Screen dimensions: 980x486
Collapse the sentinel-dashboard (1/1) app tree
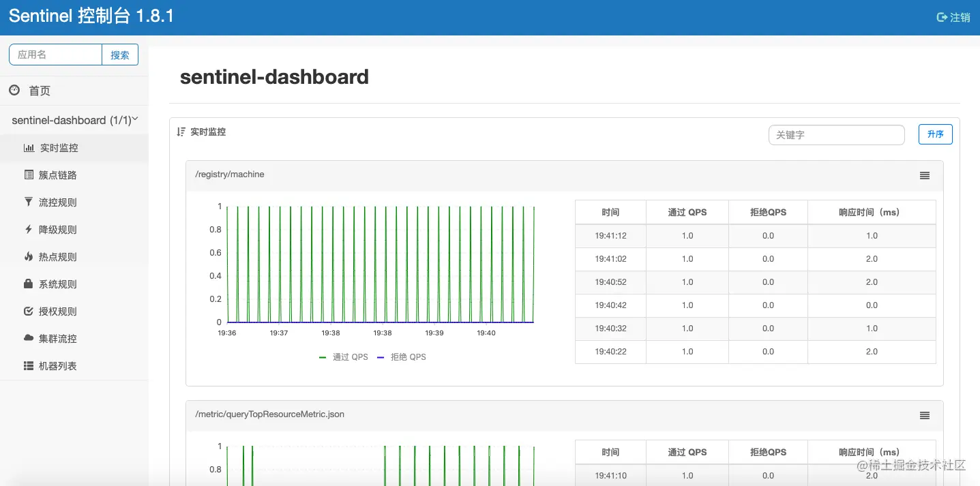pyautogui.click(x=75, y=120)
